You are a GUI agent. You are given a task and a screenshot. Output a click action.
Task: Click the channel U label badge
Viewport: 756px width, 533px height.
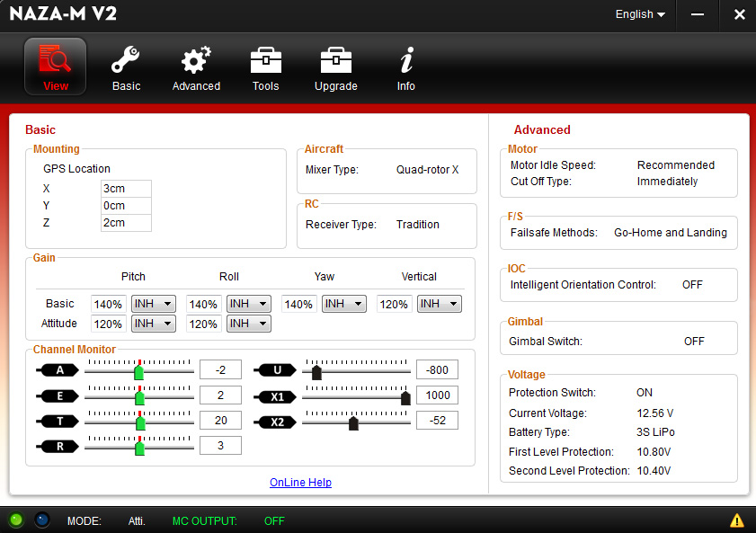276,370
